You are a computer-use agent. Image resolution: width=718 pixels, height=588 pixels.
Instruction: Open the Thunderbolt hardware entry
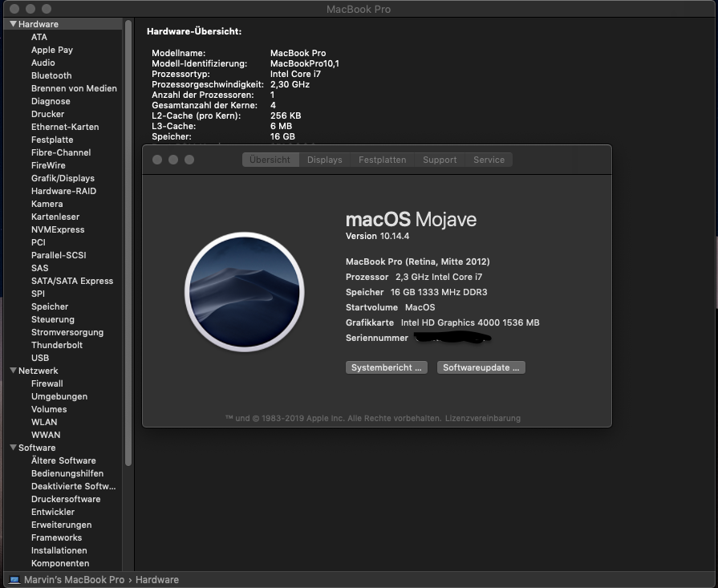pos(57,345)
